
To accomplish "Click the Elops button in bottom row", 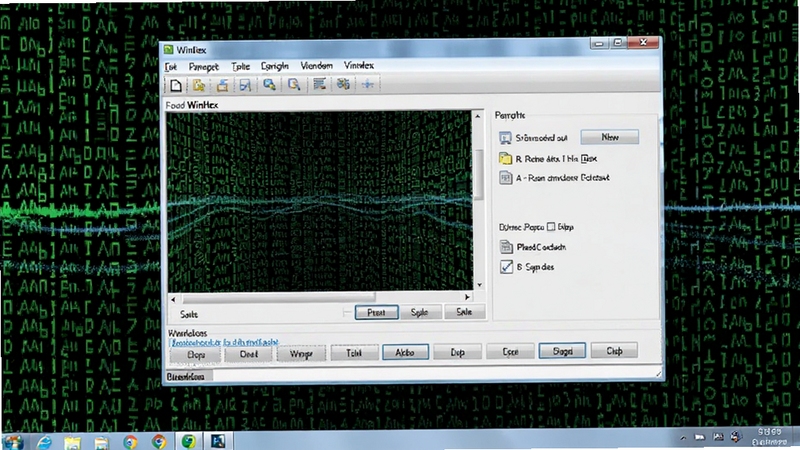I will [x=196, y=355].
